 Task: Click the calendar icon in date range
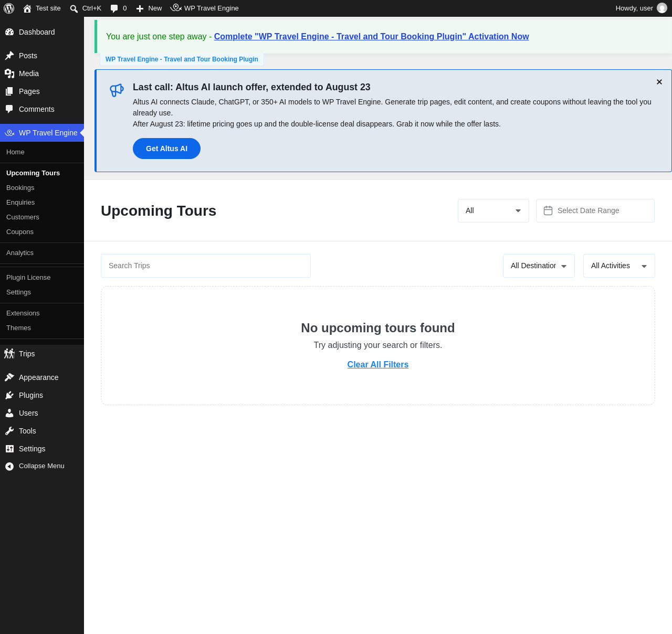[x=548, y=210]
